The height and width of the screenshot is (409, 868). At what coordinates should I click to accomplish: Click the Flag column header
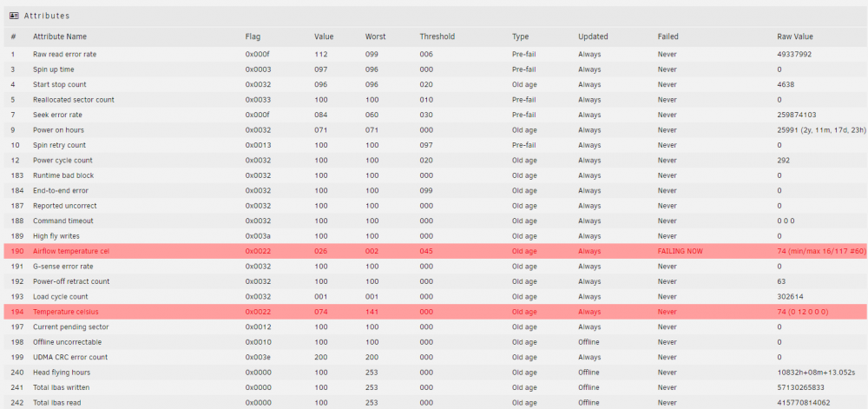click(x=253, y=36)
